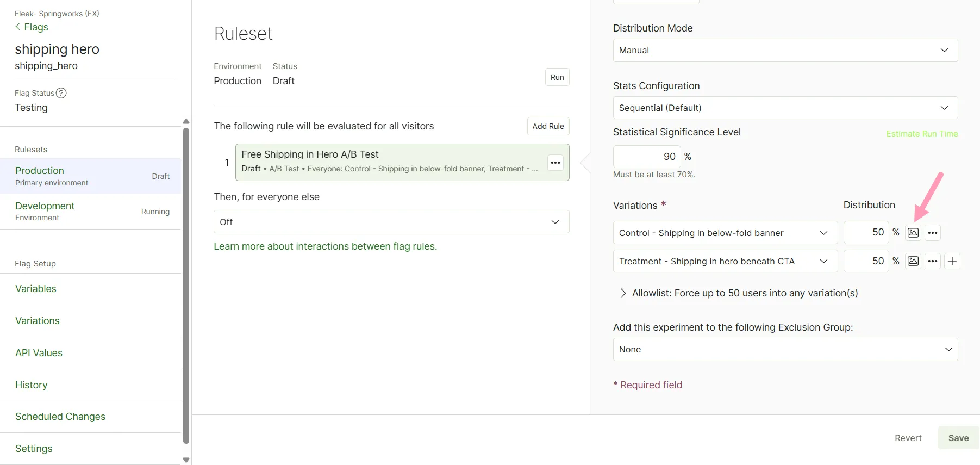Click the 'shipping_hero' flag key text
The width and height of the screenshot is (980, 465).
coord(46,66)
